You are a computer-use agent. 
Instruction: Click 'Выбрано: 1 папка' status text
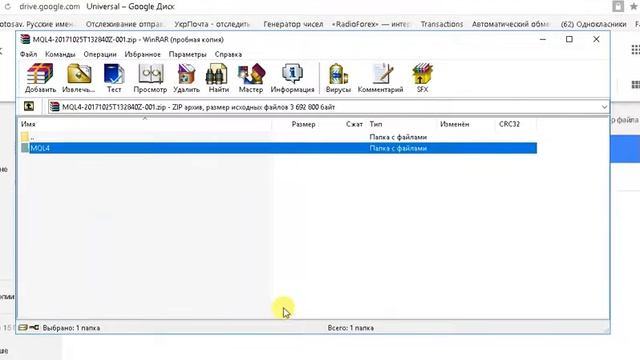click(71, 328)
